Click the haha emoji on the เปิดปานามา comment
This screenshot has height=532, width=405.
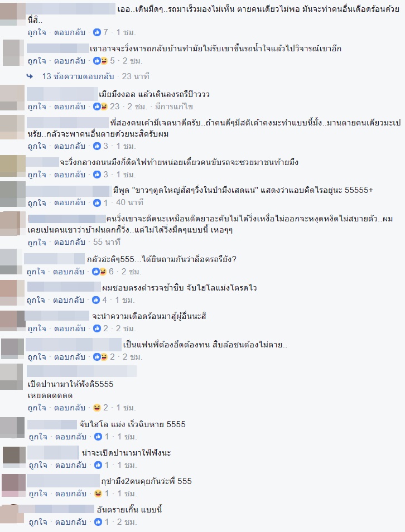(x=97, y=408)
